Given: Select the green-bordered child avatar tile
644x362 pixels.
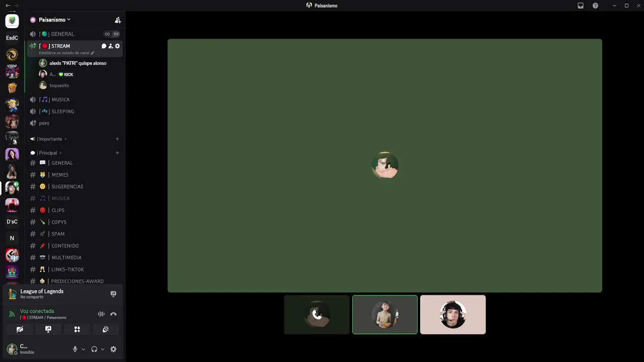Looking at the screenshot, I should tap(385, 315).
